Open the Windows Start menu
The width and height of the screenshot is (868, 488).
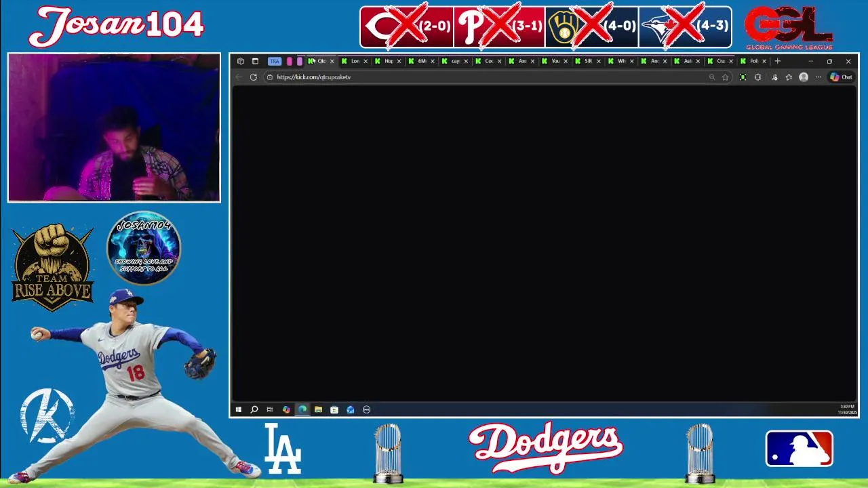239,409
